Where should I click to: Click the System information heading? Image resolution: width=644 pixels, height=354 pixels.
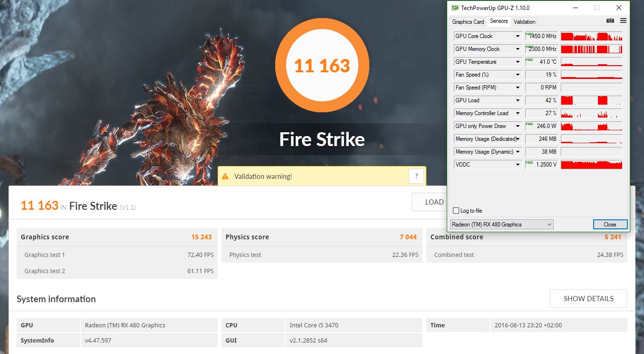[x=56, y=299]
